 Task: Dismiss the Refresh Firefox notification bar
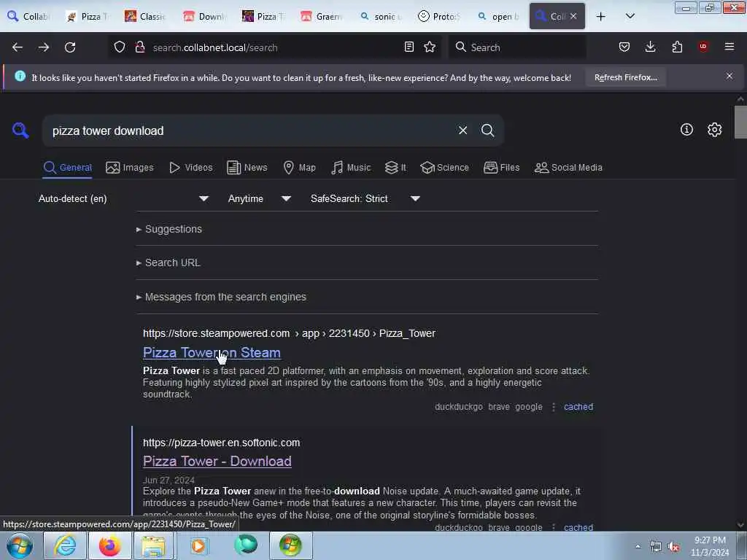click(x=729, y=76)
